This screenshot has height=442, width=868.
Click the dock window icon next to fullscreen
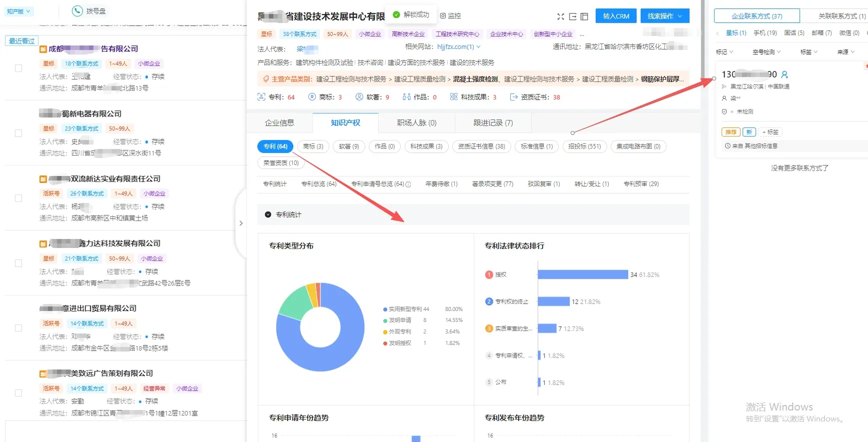(573, 16)
